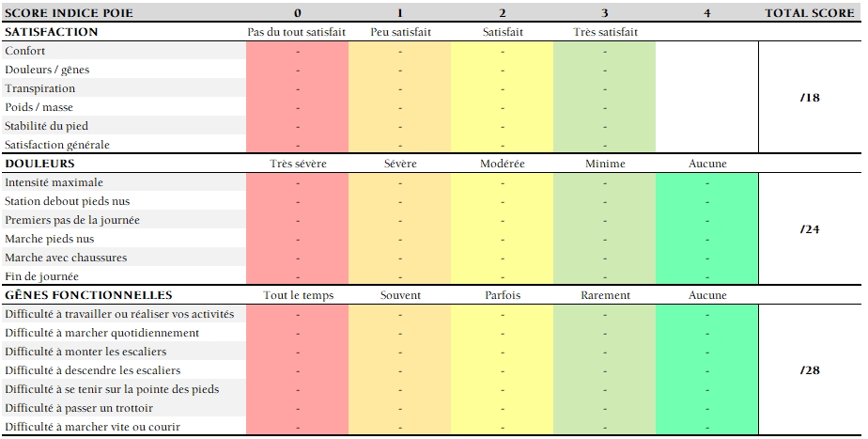Screen dimensions: 868x439
Task: Select the /28 gênes fonctionnelles total cell
Action: (809, 369)
